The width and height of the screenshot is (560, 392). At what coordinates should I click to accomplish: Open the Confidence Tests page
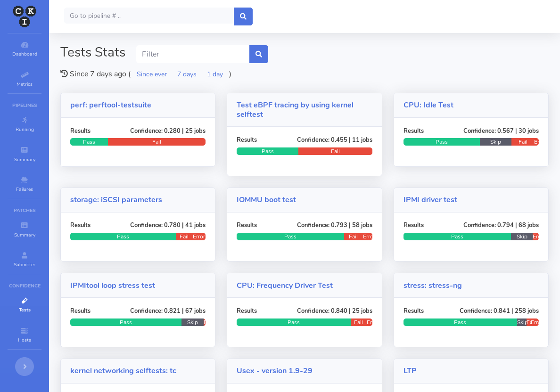tap(25, 305)
